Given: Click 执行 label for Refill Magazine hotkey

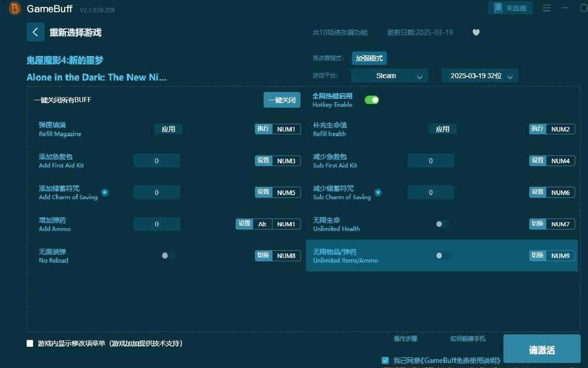Looking at the screenshot, I should (x=263, y=129).
